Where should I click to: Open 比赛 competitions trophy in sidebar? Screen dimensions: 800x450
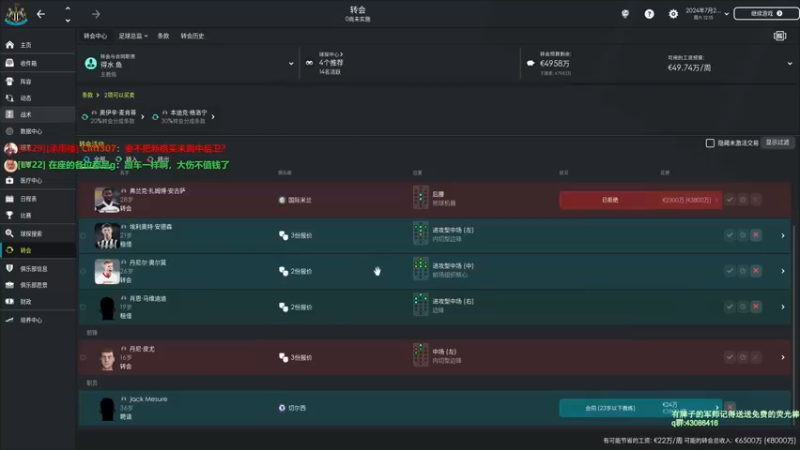[x=38, y=215]
